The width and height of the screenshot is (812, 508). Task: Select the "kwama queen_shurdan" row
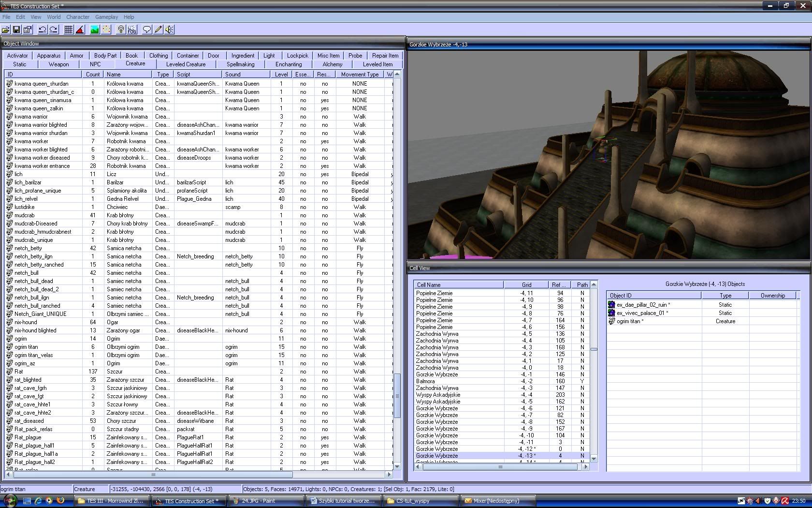(x=199, y=84)
